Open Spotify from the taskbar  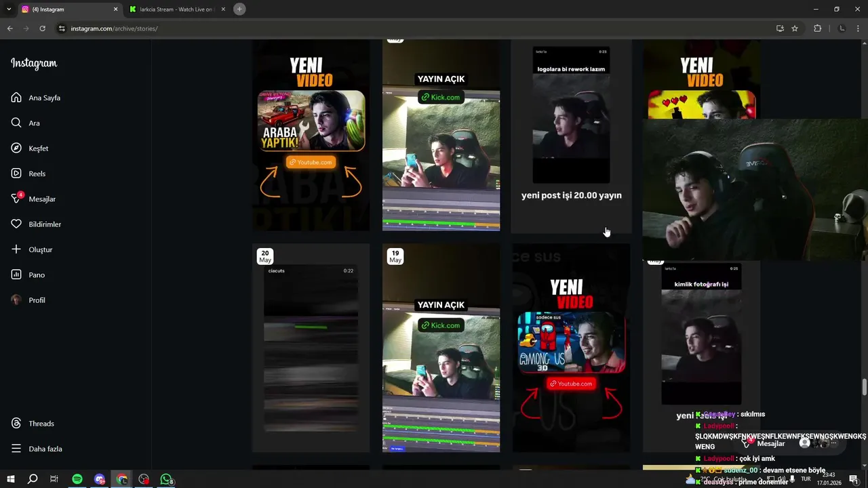(x=77, y=479)
